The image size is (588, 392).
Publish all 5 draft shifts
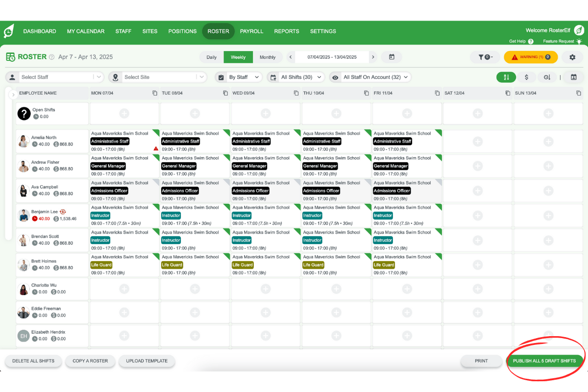[x=545, y=361]
